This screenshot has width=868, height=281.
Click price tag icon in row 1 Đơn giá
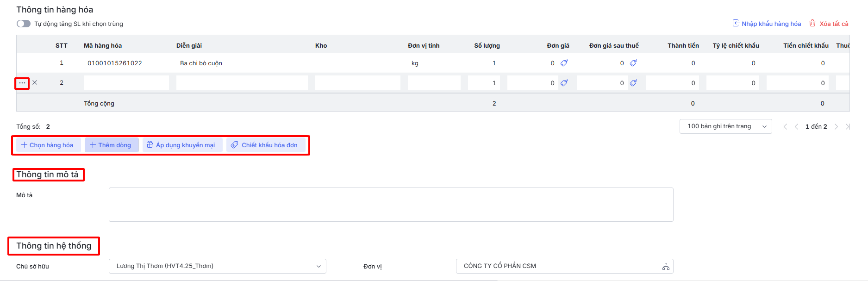click(x=564, y=63)
